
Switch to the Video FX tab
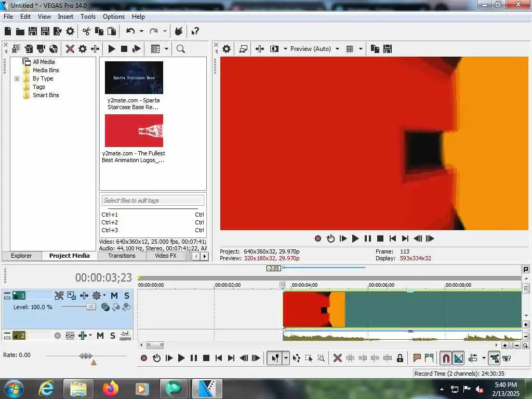point(166,256)
